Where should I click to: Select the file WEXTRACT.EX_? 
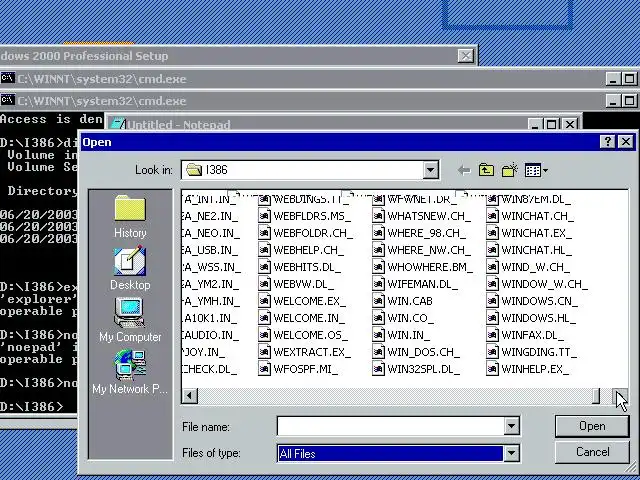(x=304, y=352)
